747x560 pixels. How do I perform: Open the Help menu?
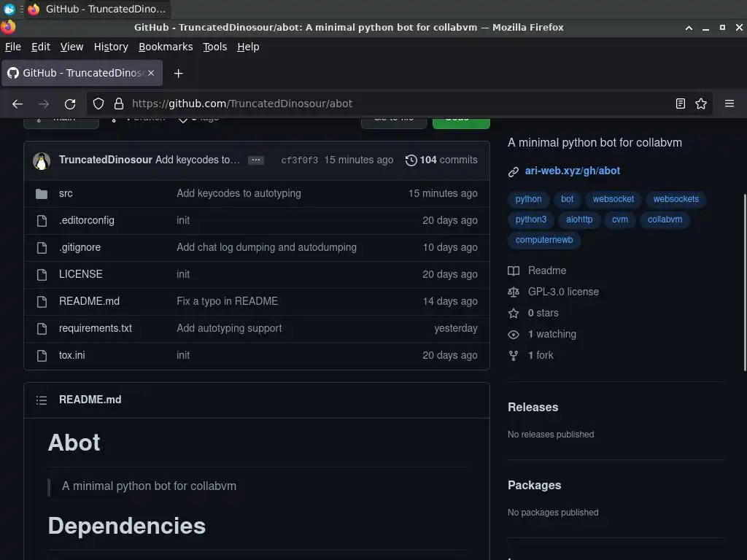point(248,47)
